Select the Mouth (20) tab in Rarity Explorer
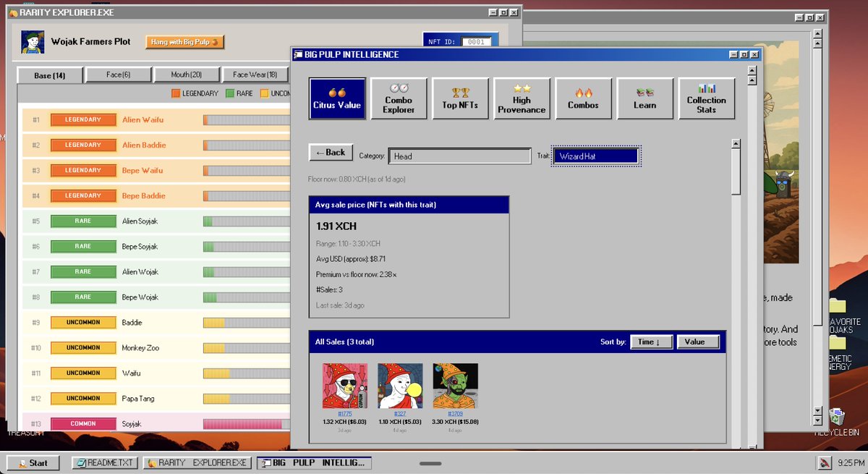The image size is (868, 474). pos(187,75)
